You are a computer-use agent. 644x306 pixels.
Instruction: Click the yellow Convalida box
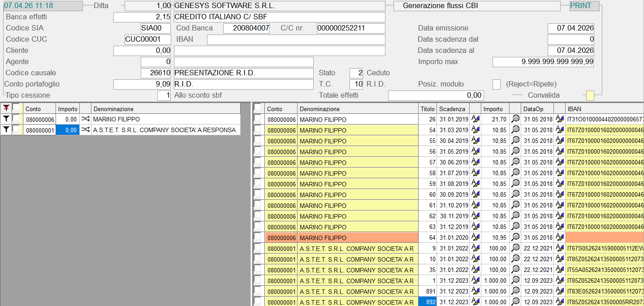pos(590,95)
